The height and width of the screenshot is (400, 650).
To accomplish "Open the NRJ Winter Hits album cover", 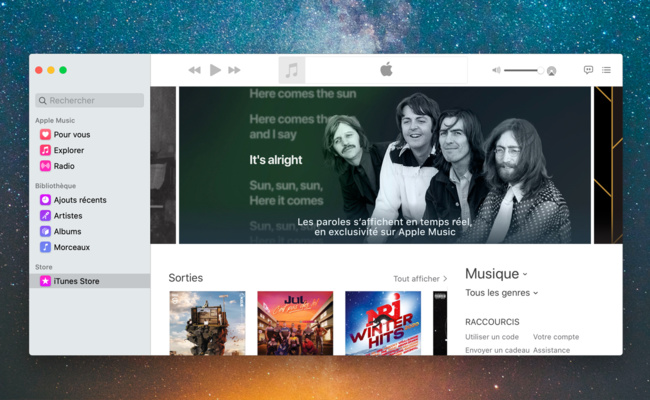I will (383, 323).
